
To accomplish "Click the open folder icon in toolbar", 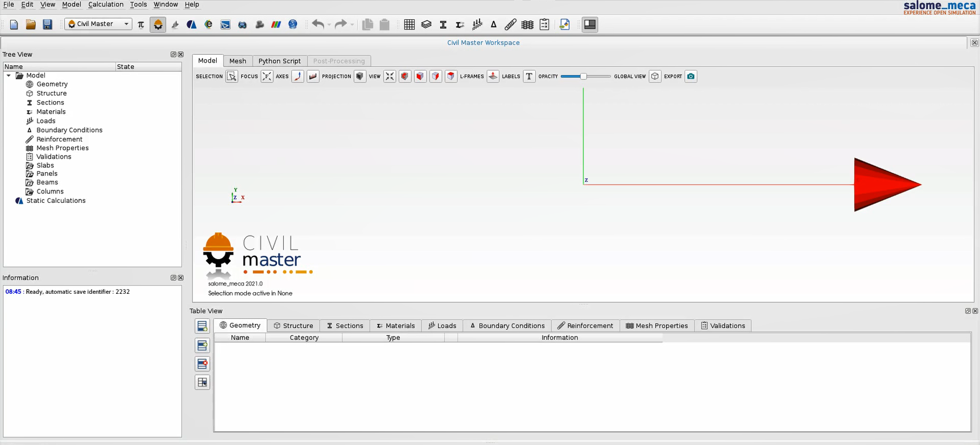I will pyautogui.click(x=31, y=24).
